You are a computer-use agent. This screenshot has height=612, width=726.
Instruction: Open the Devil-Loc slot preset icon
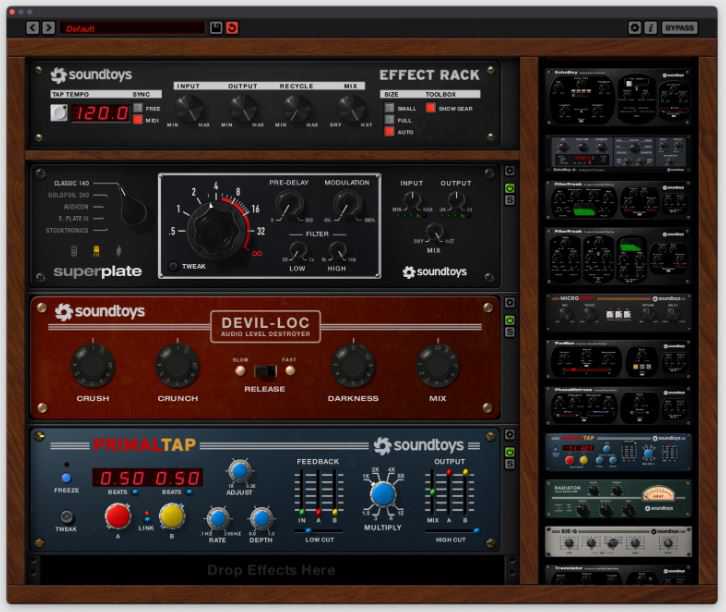click(509, 332)
